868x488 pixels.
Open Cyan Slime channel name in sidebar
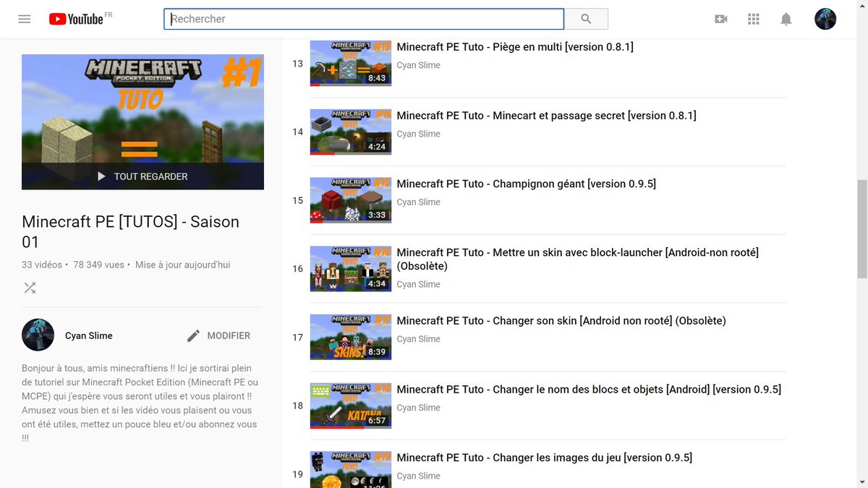(89, 335)
